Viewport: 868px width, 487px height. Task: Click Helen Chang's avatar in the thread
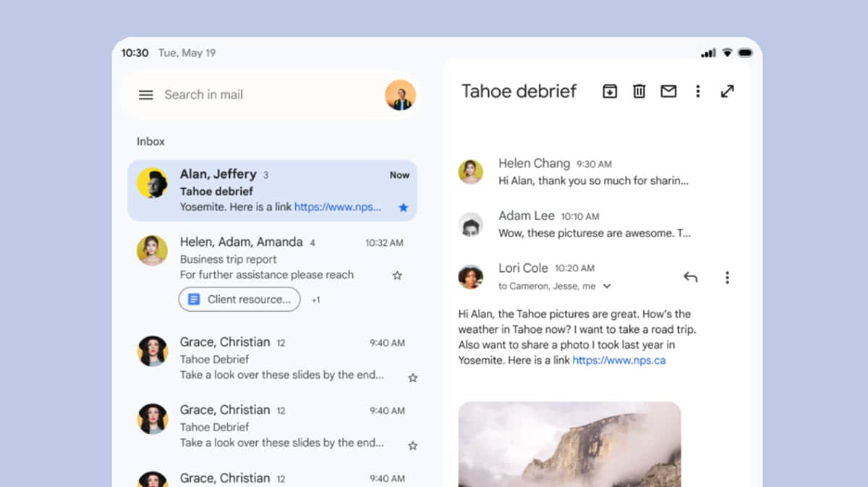point(471,171)
